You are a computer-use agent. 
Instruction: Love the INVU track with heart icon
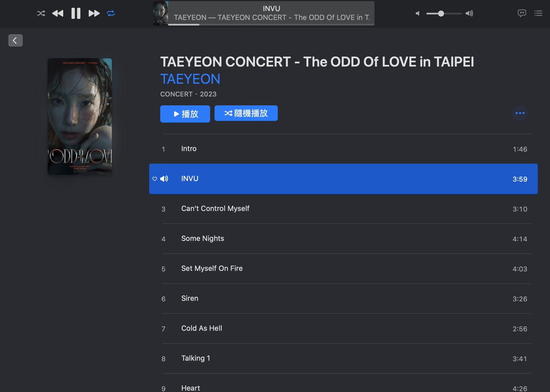click(154, 179)
